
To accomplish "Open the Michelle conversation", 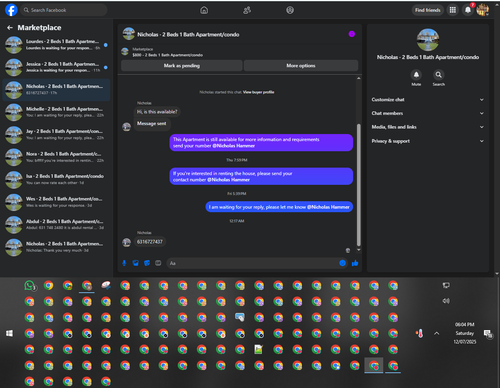I will point(57,112).
